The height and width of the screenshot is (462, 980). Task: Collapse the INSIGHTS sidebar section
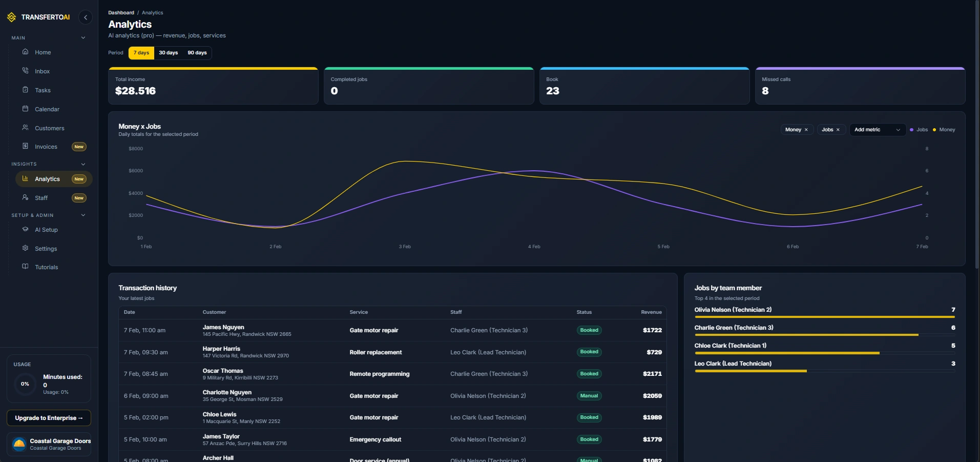83,164
